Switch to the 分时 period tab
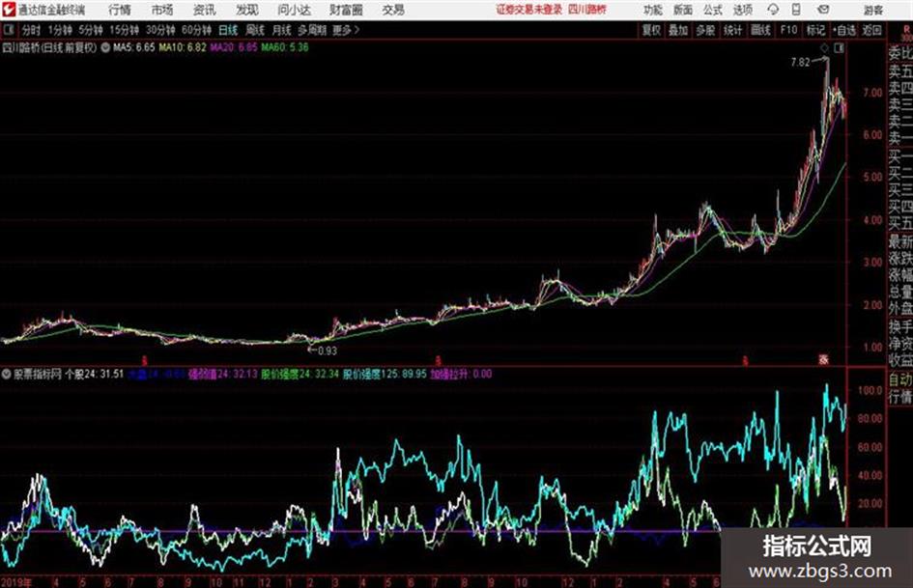The image size is (913, 588). 32,30
